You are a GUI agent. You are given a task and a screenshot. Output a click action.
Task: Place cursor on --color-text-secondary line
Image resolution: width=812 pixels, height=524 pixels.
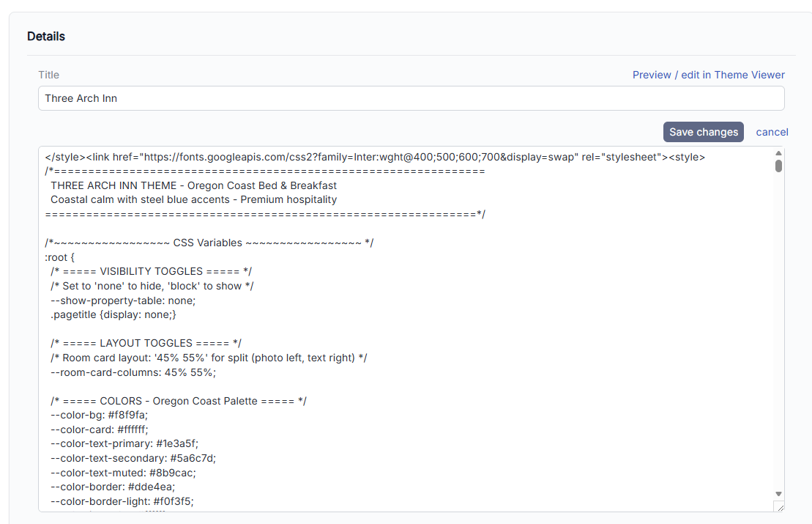click(x=133, y=458)
